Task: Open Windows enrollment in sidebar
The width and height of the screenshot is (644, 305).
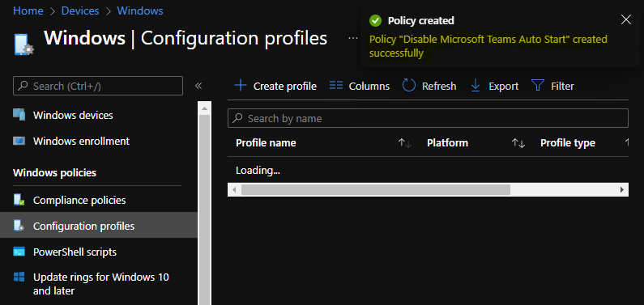Action: click(81, 141)
